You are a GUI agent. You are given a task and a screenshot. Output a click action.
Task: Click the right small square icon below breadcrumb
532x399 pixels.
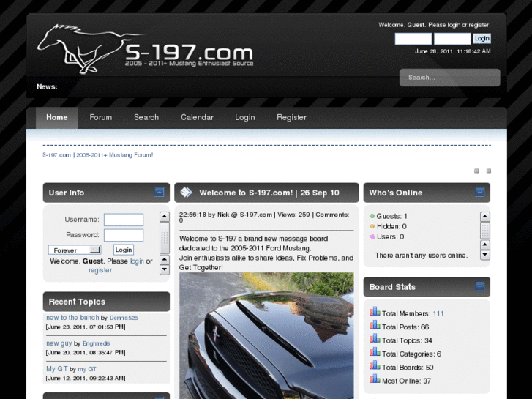(489, 171)
